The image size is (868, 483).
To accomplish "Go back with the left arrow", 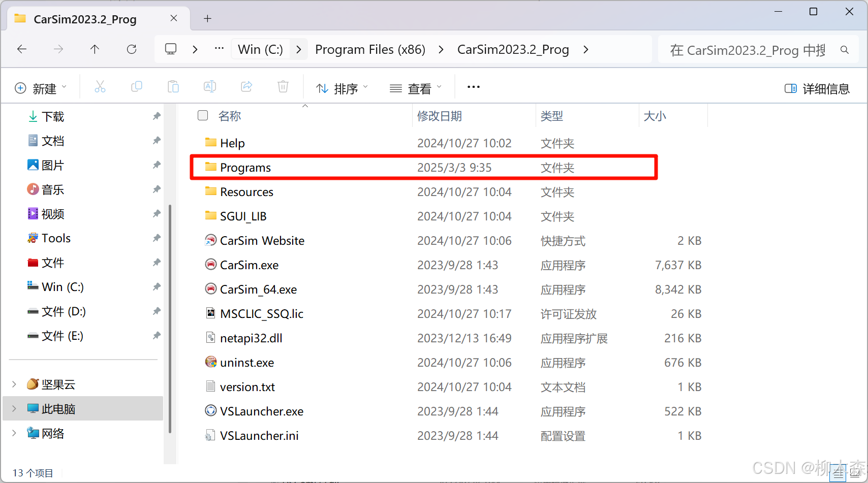I will [x=22, y=49].
